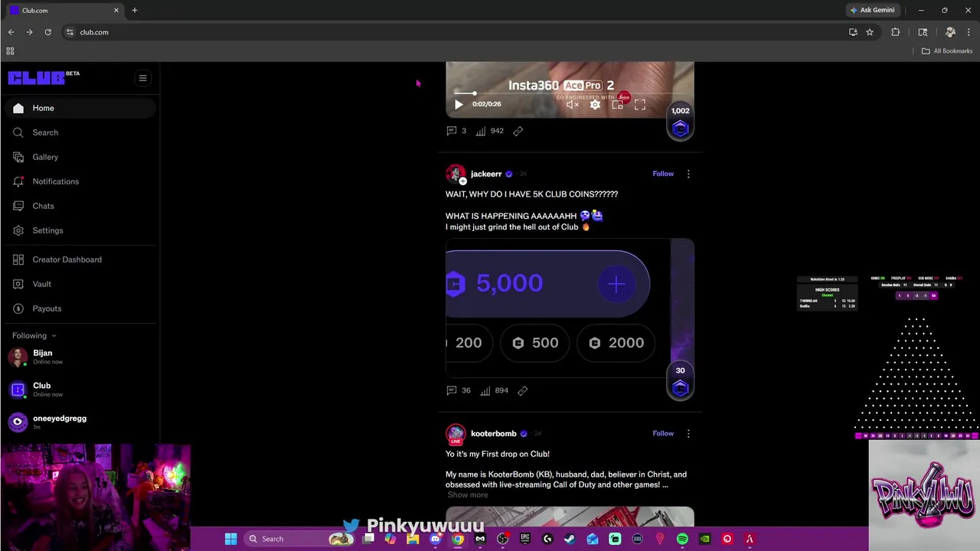The width and height of the screenshot is (980, 551).
Task: Open Notifications in the sidebar
Action: point(80,181)
